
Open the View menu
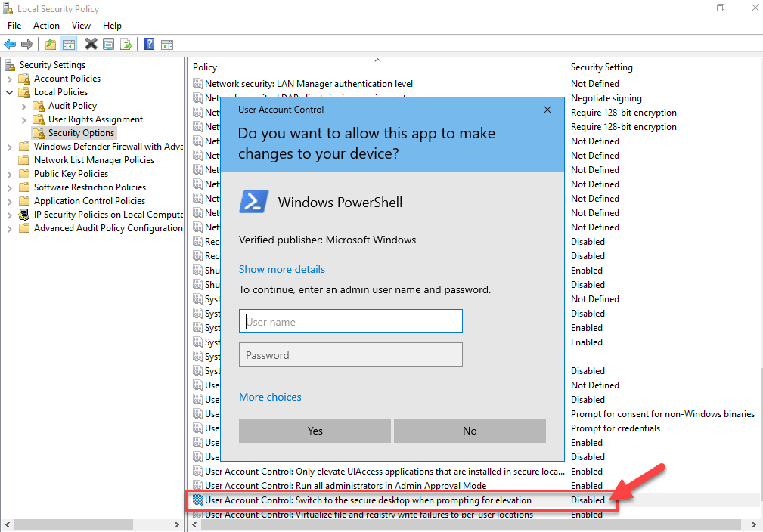pos(81,25)
